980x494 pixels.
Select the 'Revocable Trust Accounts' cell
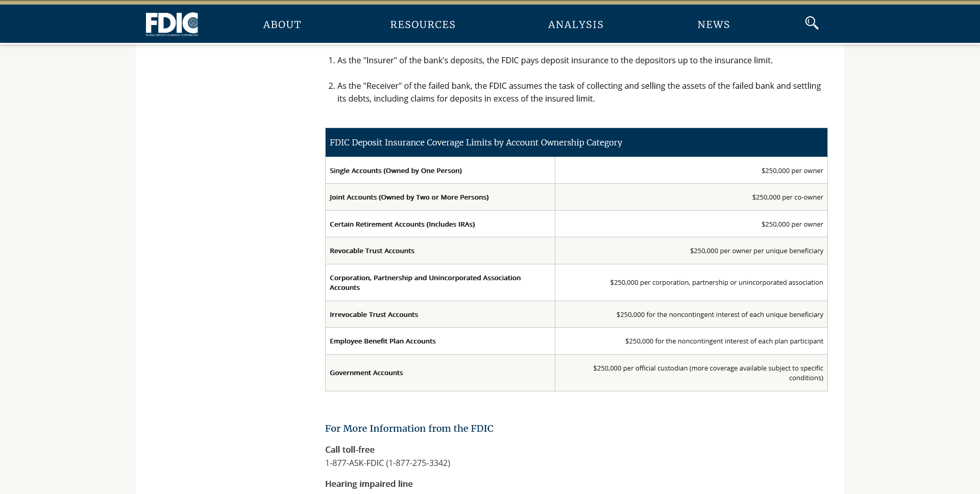click(x=440, y=251)
